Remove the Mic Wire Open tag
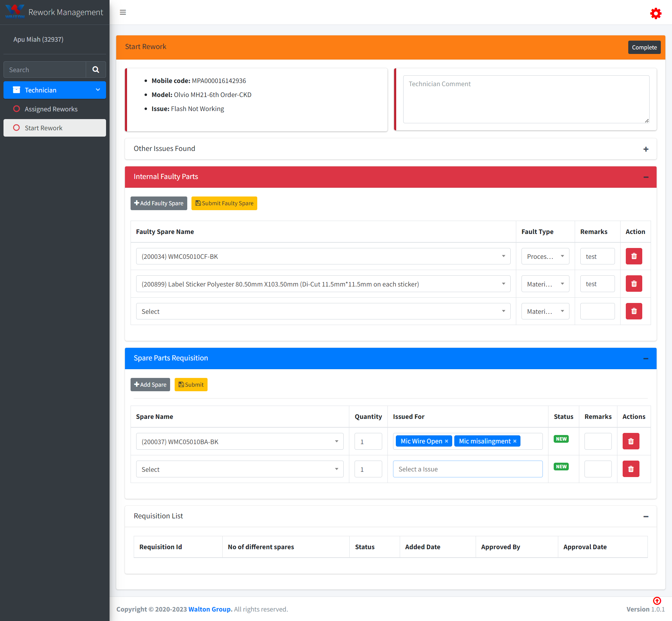The image size is (672, 621). (446, 441)
